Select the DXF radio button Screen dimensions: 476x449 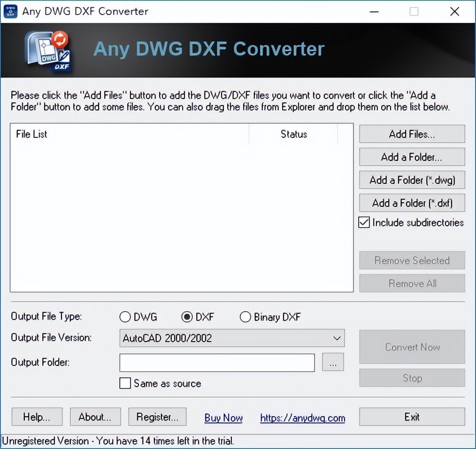click(x=187, y=317)
